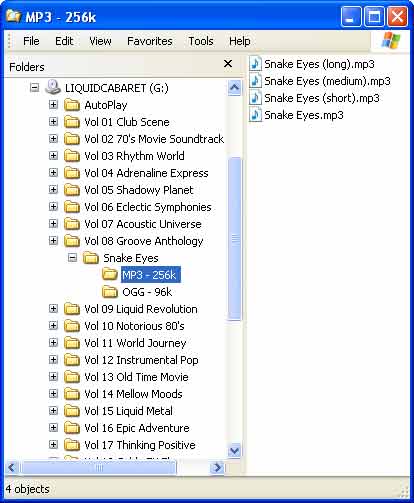The height and width of the screenshot is (503, 414).
Task: Minimize the MP3 - 256k window
Action: click(350, 16)
